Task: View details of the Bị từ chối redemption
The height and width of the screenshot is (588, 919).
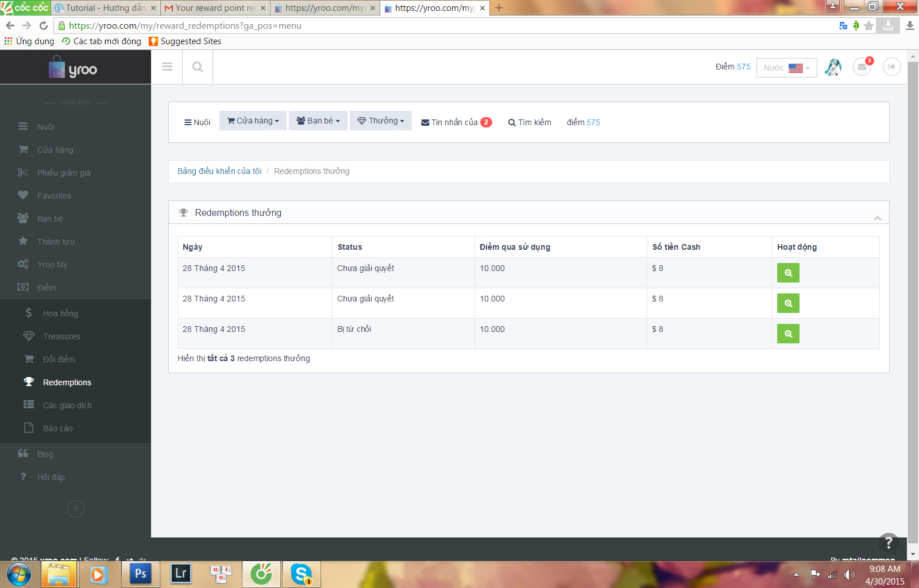Action: 788,334
